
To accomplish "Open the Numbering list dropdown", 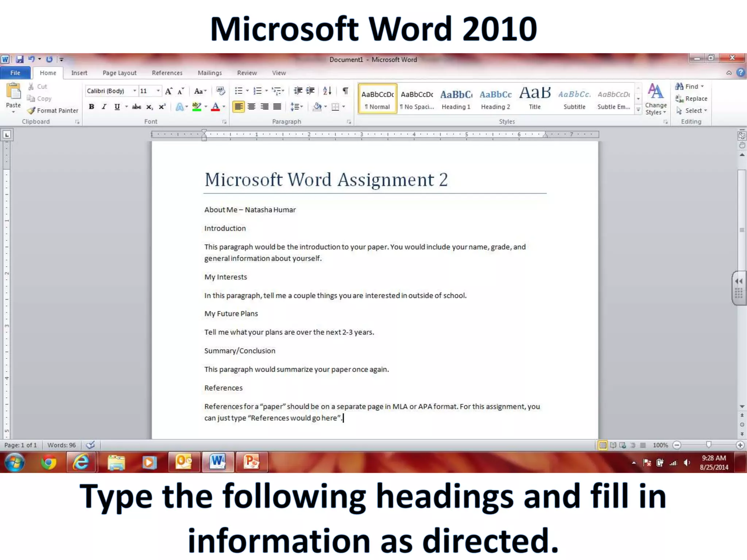I will pos(266,91).
